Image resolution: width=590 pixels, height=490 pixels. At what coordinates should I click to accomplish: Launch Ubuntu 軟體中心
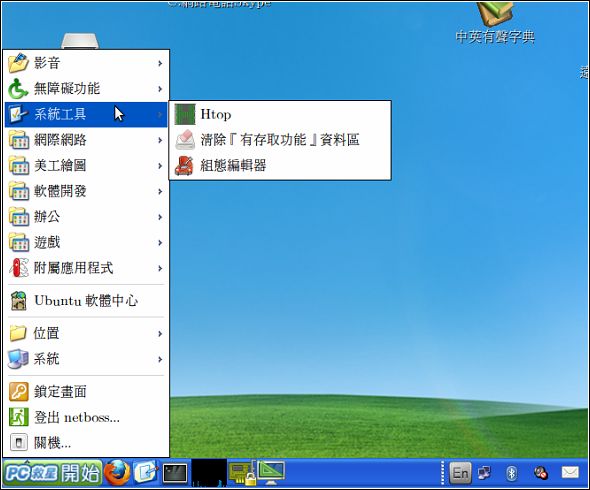coord(86,301)
